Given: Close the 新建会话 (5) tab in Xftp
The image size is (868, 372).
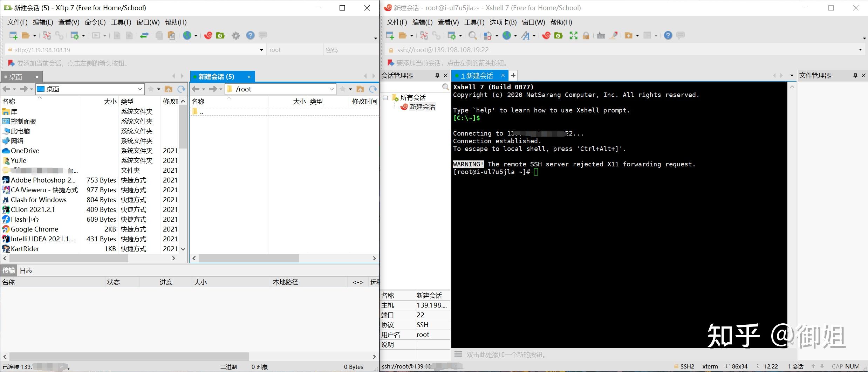Looking at the screenshot, I should click(x=249, y=77).
